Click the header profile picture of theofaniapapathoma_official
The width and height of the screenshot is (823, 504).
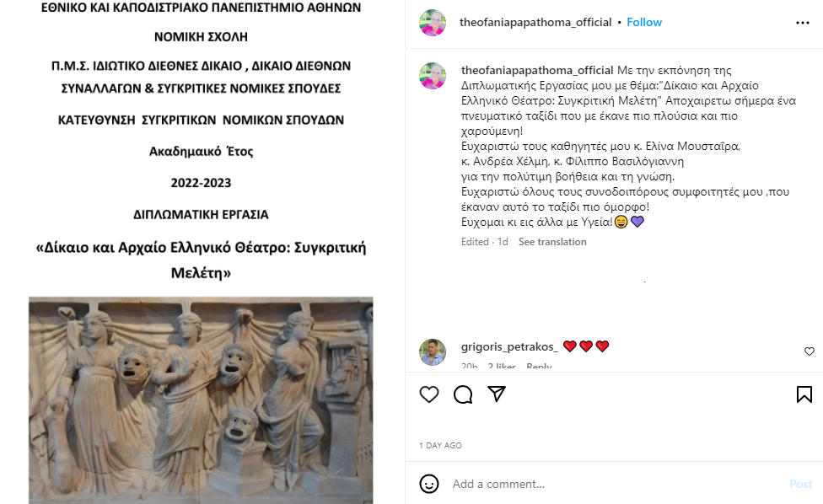point(433,23)
